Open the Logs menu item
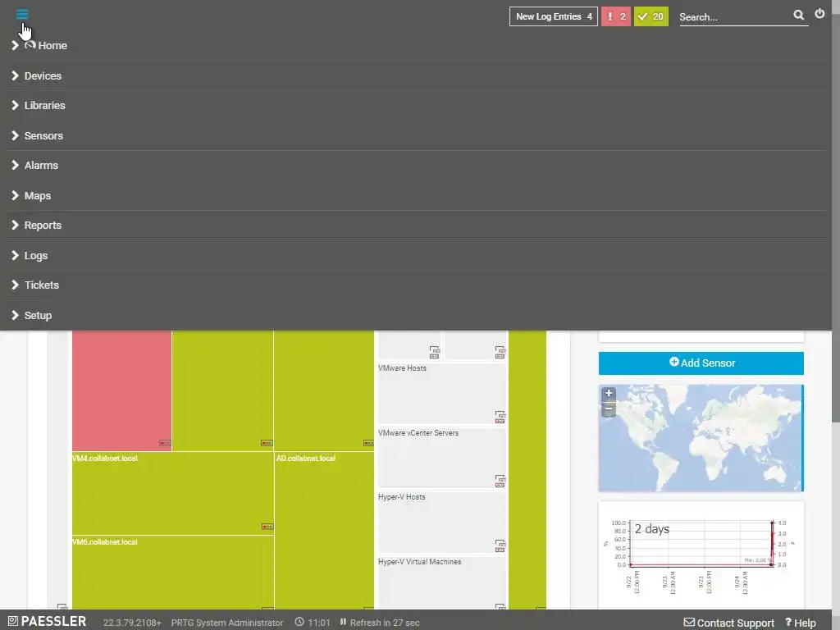The width and height of the screenshot is (840, 630). coord(36,256)
